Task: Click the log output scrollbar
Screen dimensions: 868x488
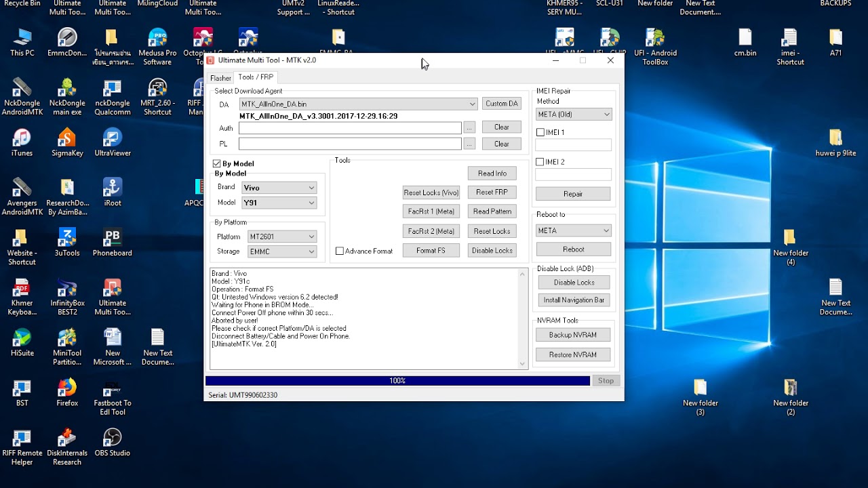Action: 522,319
